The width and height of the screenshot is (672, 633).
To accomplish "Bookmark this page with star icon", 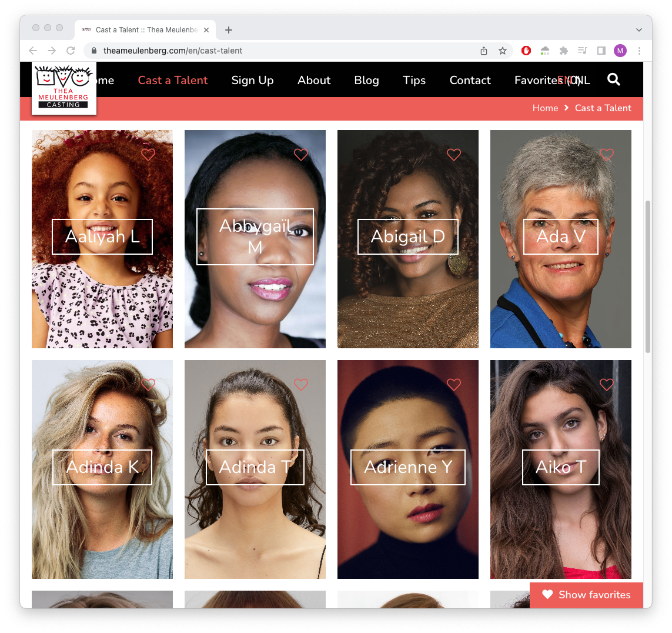I will point(503,51).
